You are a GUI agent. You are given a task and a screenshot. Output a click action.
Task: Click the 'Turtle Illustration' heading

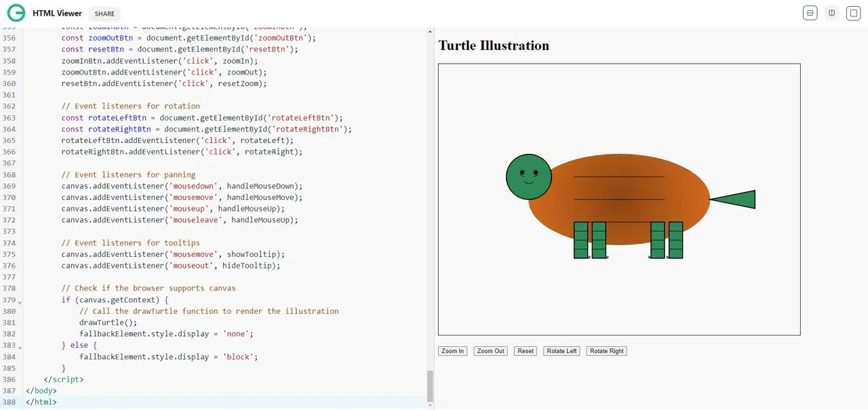(x=494, y=45)
